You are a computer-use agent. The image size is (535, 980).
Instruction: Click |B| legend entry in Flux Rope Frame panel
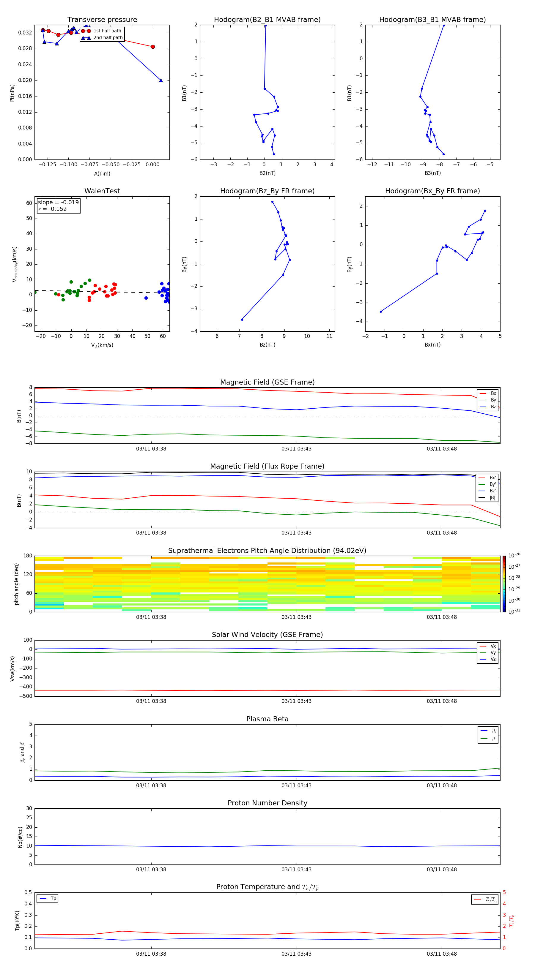point(487,498)
